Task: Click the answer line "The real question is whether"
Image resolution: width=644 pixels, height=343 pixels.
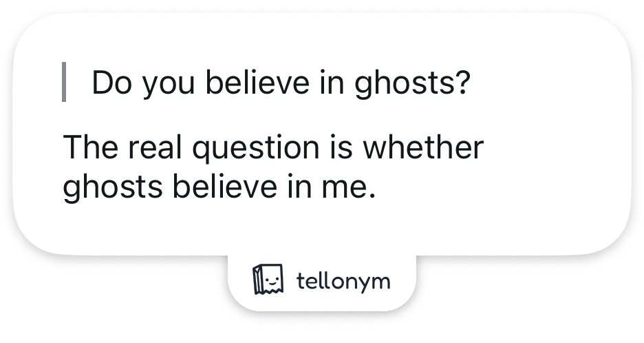Action: coord(273,148)
